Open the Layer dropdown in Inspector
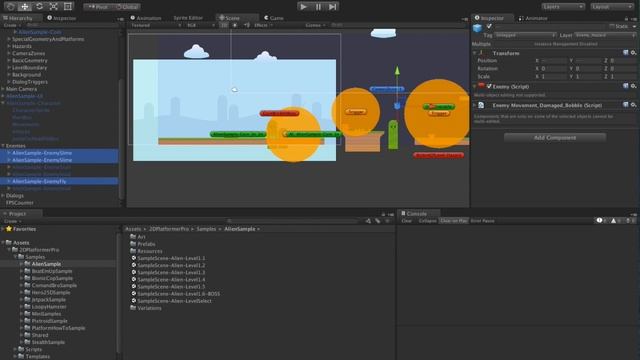This screenshot has height=360, width=640. 605,36
